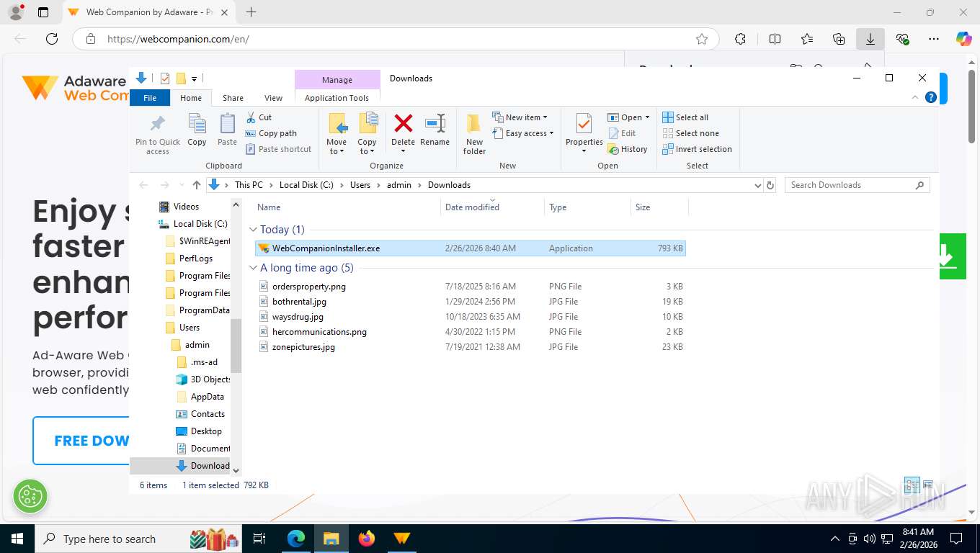This screenshot has height=553, width=980.
Task: Select WebCompanionInstaller.exe file
Action: 470,248
